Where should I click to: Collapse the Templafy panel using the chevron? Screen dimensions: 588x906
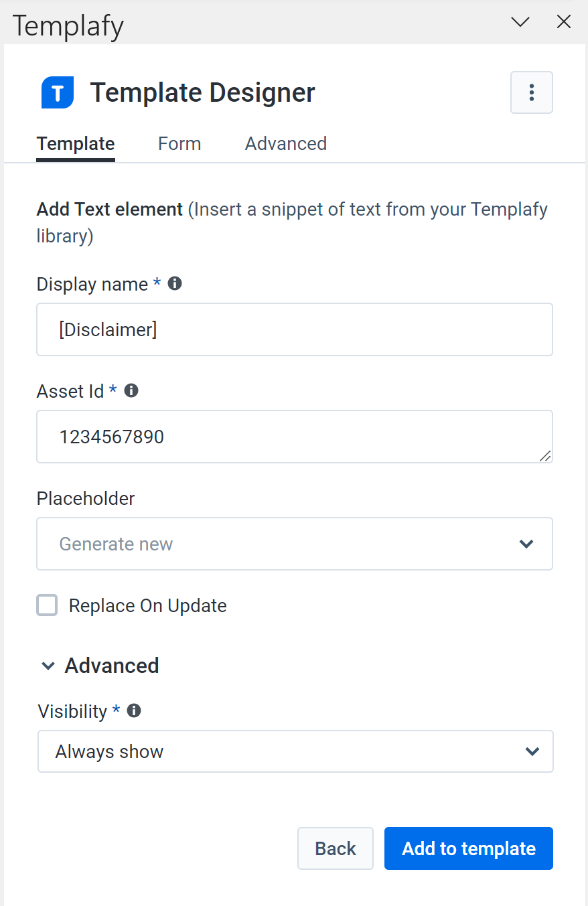point(520,21)
